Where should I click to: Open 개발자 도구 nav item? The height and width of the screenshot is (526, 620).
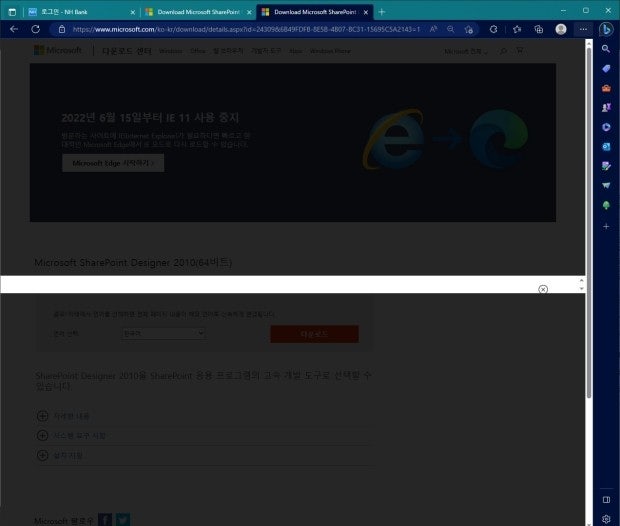[266, 51]
